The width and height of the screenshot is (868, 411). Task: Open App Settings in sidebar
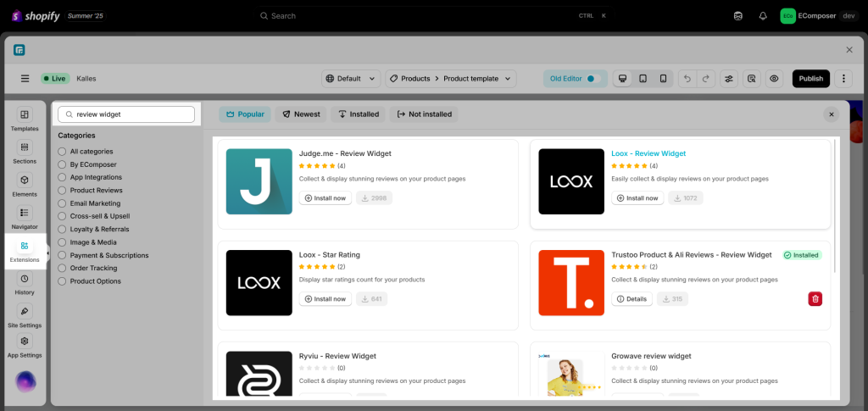(x=25, y=347)
